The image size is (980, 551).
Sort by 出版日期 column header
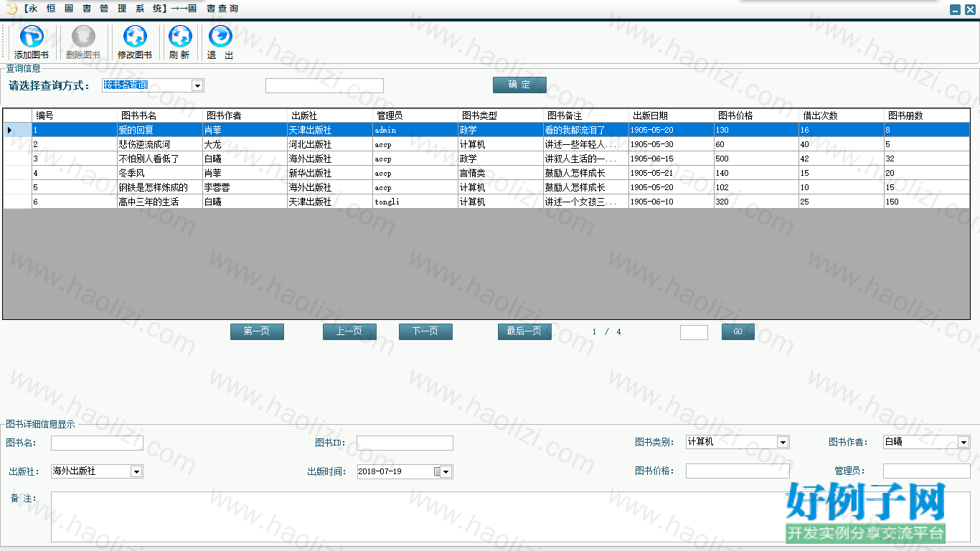672,116
